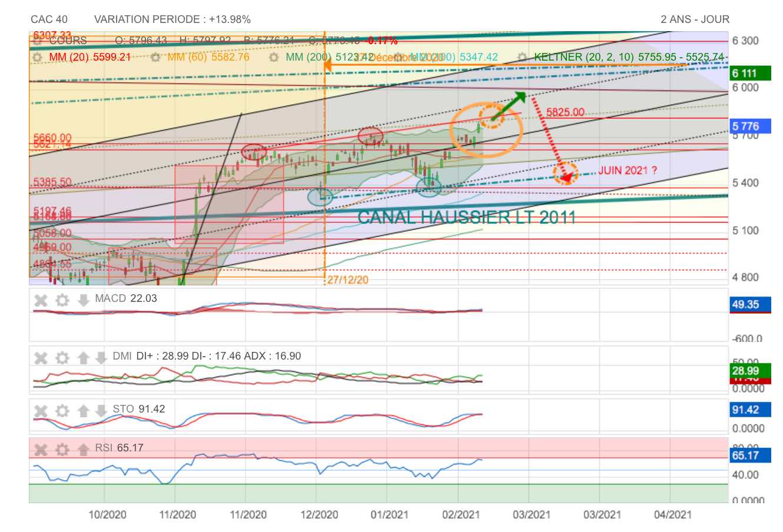783x532 pixels.
Task: Open settings gear for COURS price series
Action: point(38,41)
